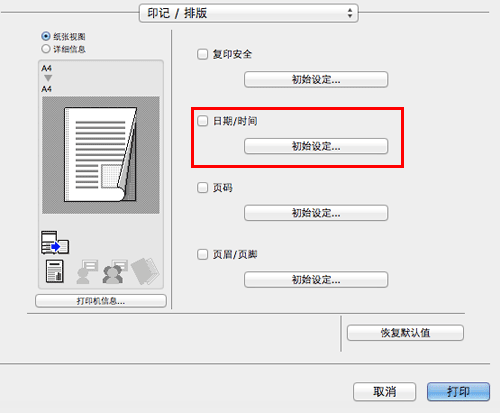The height and width of the screenshot is (413, 500).
Task: Open the 印记 / 排版 dropdown menu
Action: point(249,13)
